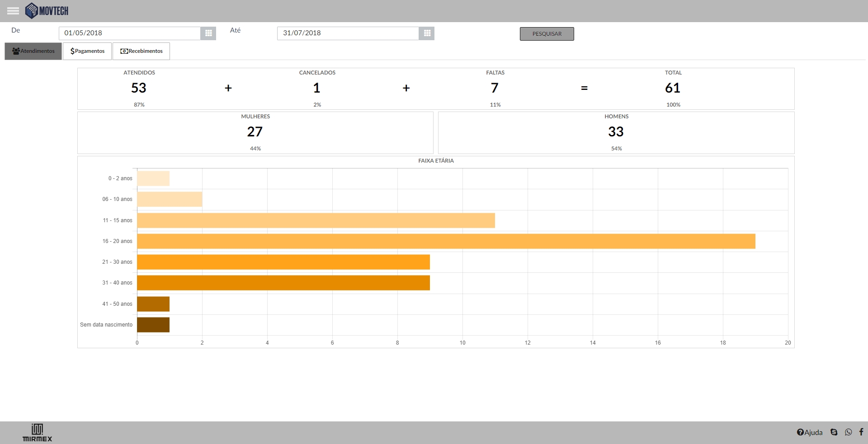This screenshot has width=868, height=444.
Task: Click the Mulheres count card
Action: [x=255, y=132]
